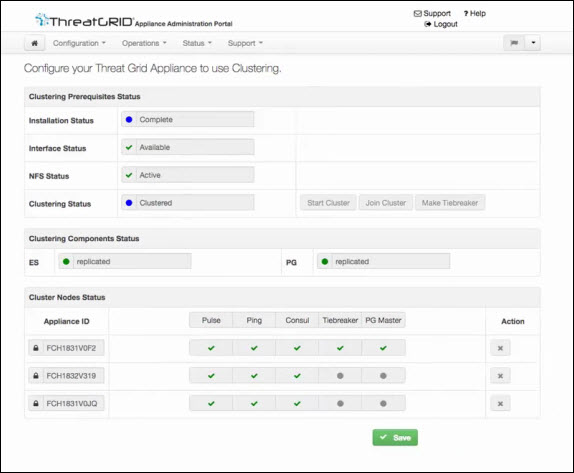The image size is (574, 473).
Task: Remove node FCH1832V319 with X button
Action: pyautogui.click(x=500, y=376)
